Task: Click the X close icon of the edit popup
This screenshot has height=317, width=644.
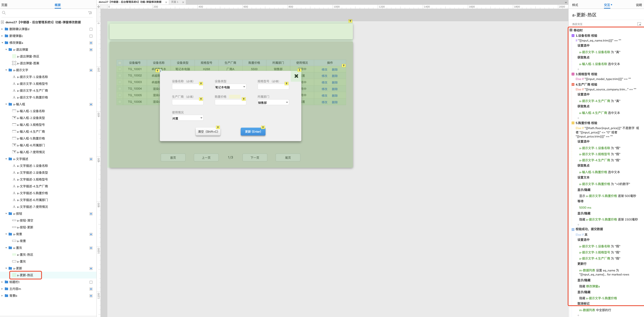Action: 296,76
